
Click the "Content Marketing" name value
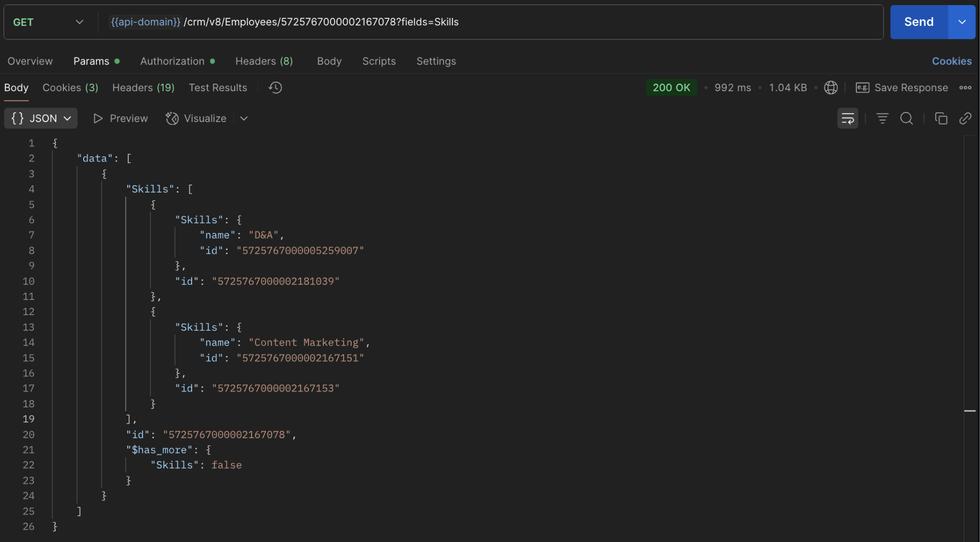point(307,342)
